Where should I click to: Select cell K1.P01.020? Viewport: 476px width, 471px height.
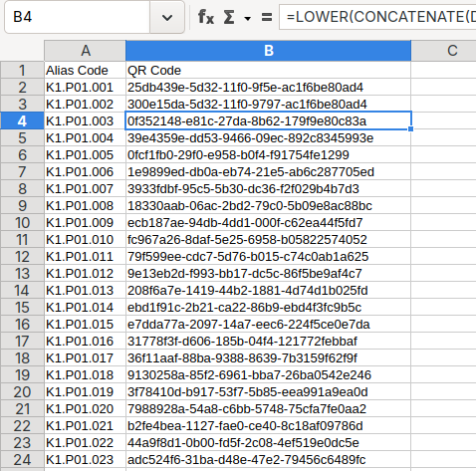[86, 409]
